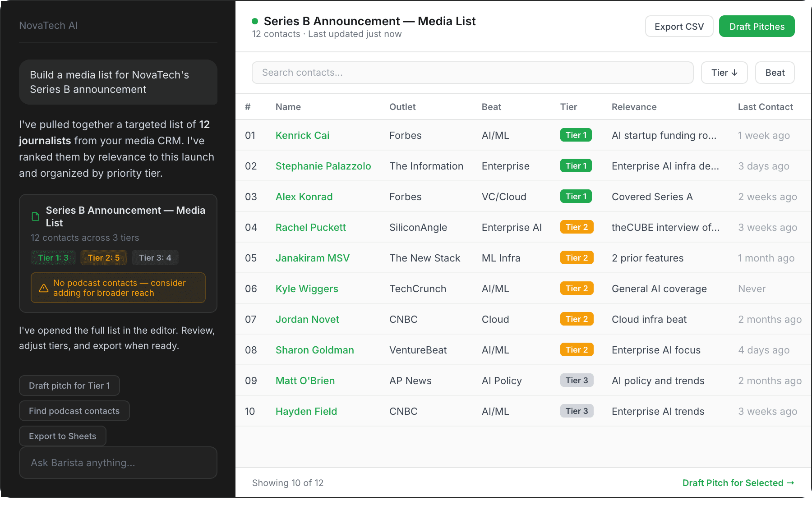Image resolution: width=812 pixels, height=505 pixels.
Task: Click the NovaTech AI sidebar title
Action: [48, 25]
